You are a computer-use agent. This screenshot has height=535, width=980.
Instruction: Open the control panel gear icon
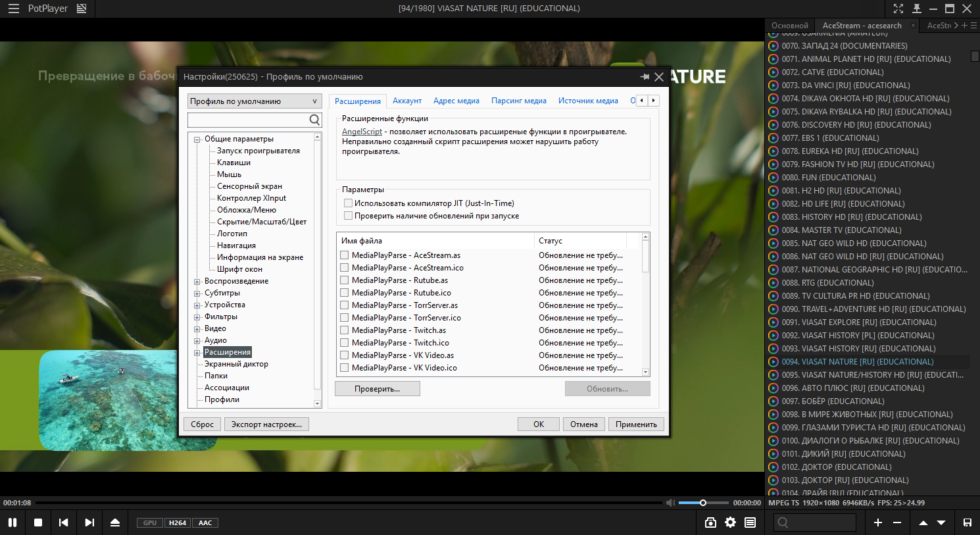pos(730,522)
